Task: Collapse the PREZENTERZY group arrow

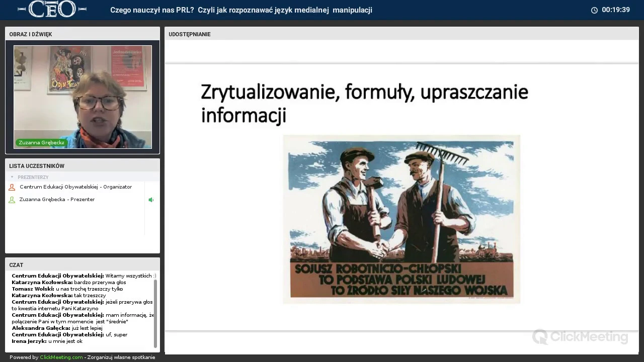Action: 12,177
